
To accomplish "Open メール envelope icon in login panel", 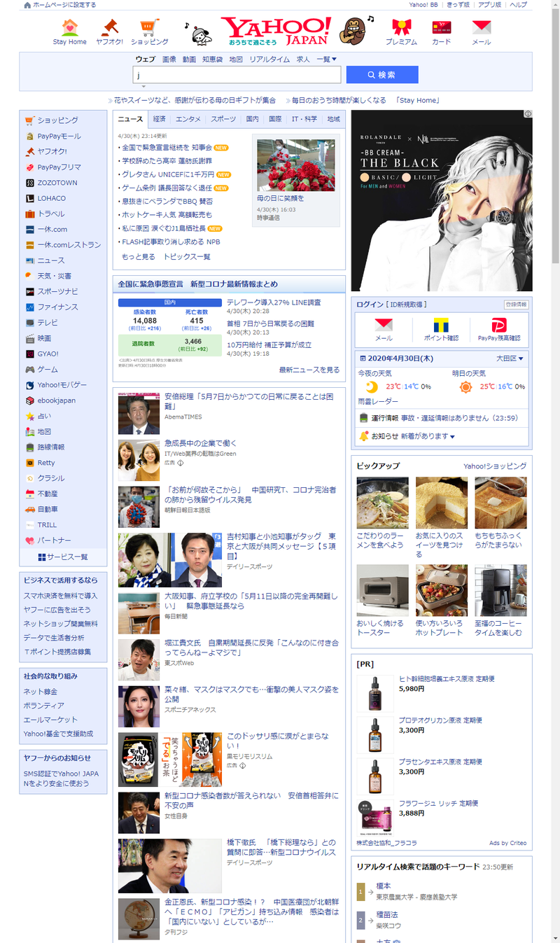I will click(384, 325).
